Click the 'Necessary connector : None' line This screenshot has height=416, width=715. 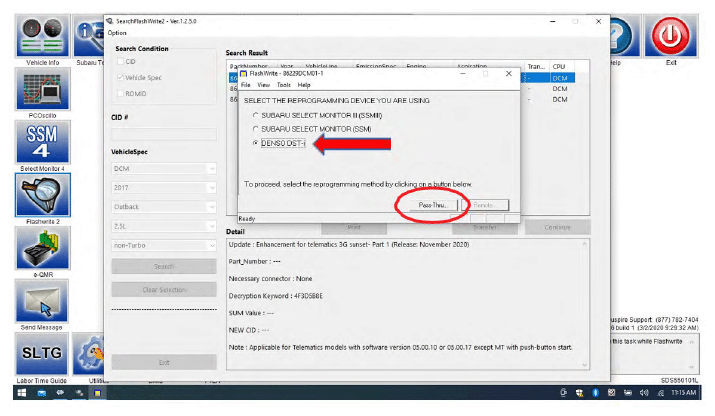click(270, 279)
